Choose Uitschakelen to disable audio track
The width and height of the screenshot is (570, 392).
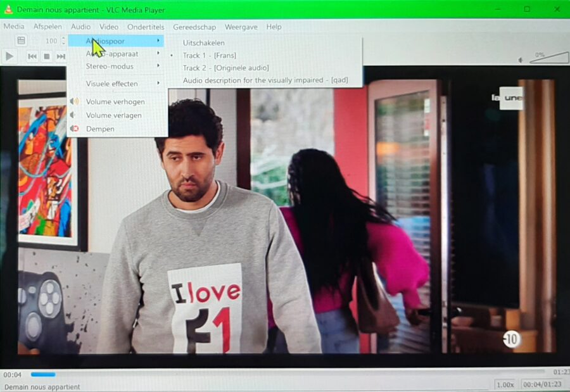(203, 43)
